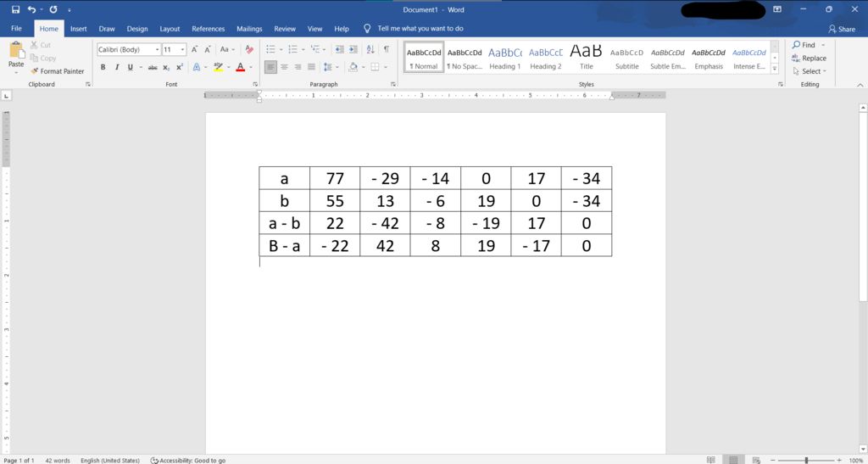The image size is (868, 464).
Task: Switch to the Design tab
Action: coord(136,28)
